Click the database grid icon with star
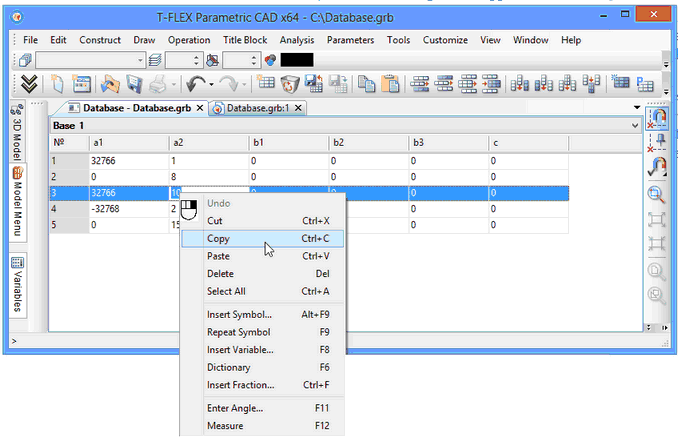 point(620,82)
